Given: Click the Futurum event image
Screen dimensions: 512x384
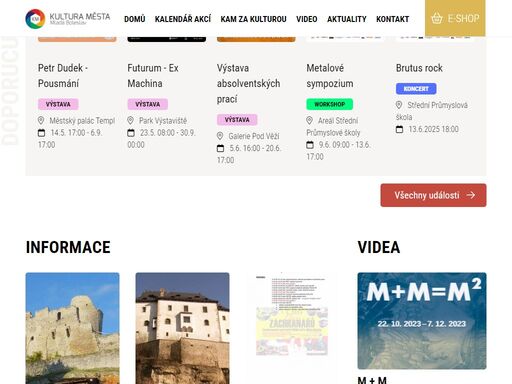Looking at the screenshot, I should [x=167, y=39].
